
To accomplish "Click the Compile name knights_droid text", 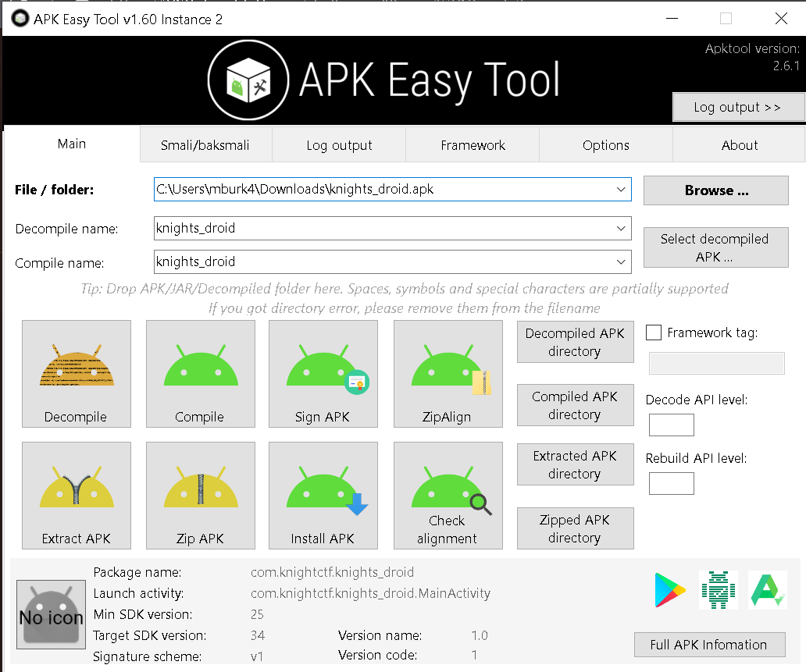I will (196, 262).
